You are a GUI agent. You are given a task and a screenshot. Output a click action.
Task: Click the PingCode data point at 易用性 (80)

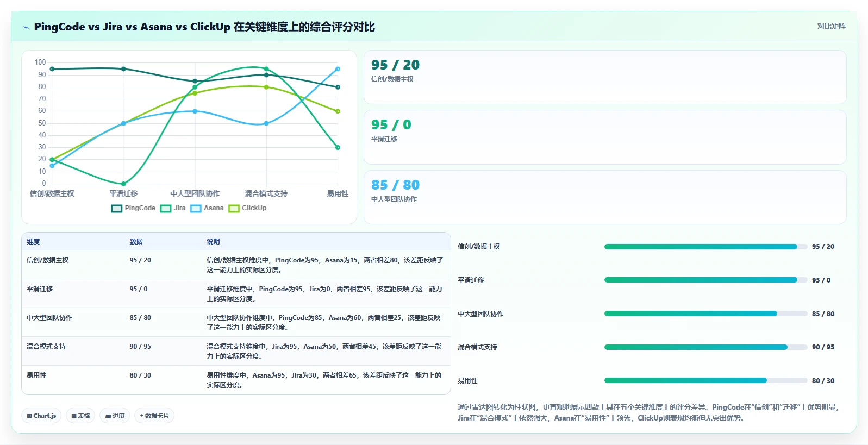click(x=338, y=87)
